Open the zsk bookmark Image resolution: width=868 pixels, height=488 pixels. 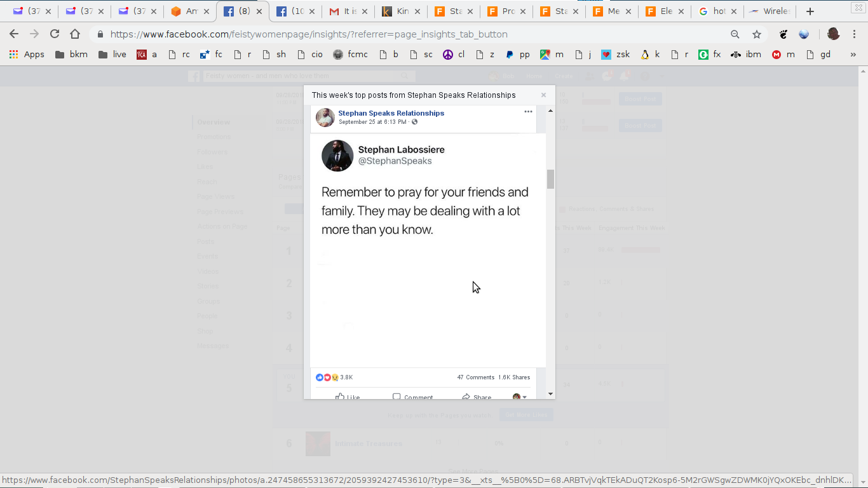pyautogui.click(x=616, y=55)
